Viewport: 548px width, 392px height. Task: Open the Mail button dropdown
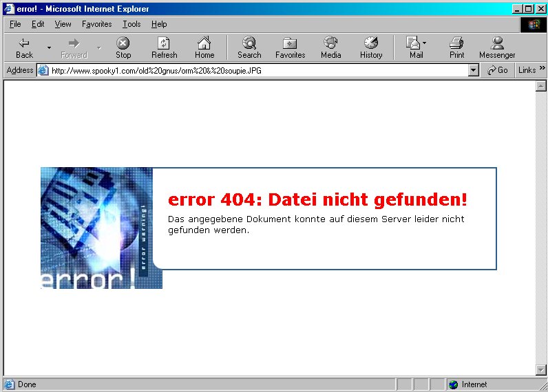(x=425, y=43)
